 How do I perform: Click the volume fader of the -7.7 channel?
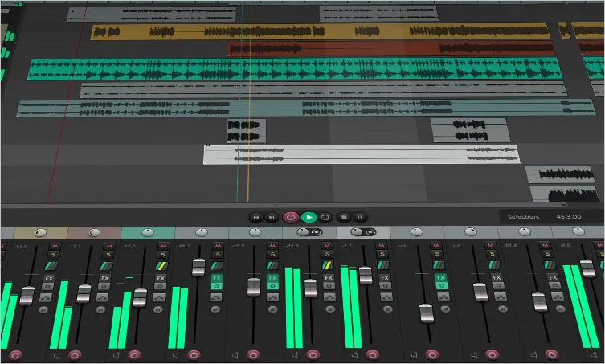366,276
